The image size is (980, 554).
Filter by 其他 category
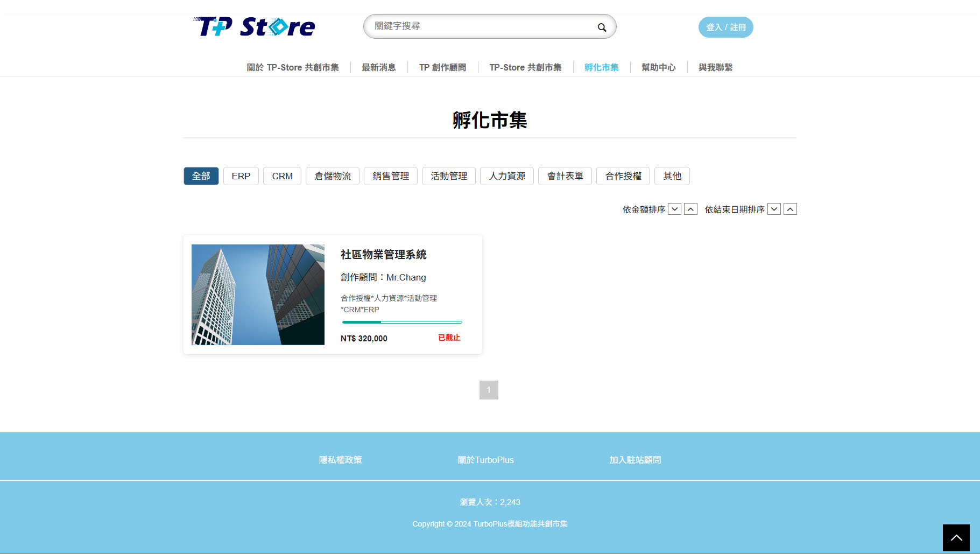click(x=672, y=176)
